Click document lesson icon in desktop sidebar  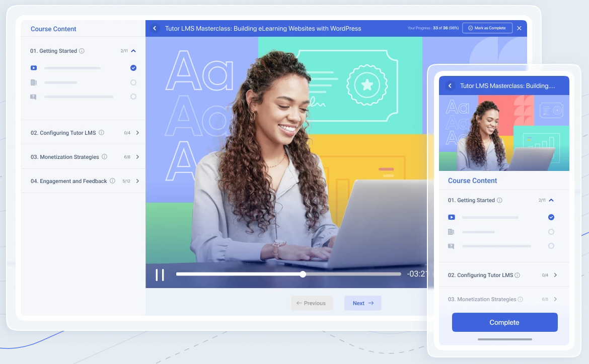(x=33, y=82)
